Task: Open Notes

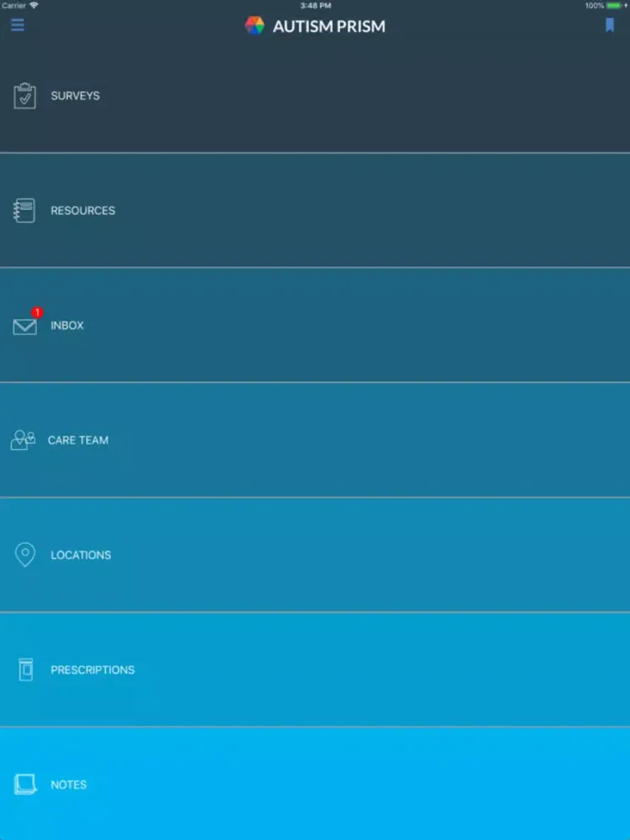Action: pyautogui.click(x=315, y=784)
